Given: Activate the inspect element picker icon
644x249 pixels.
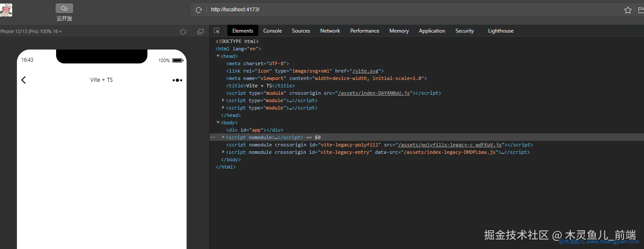Looking at the screenshot, I should point(217,31).
